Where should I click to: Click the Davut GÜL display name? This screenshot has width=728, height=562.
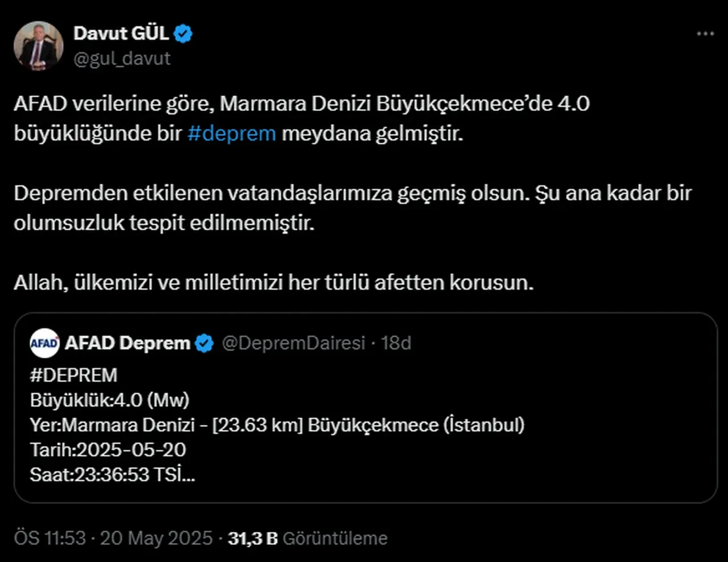pyautogui.click(x=121, y=33)
